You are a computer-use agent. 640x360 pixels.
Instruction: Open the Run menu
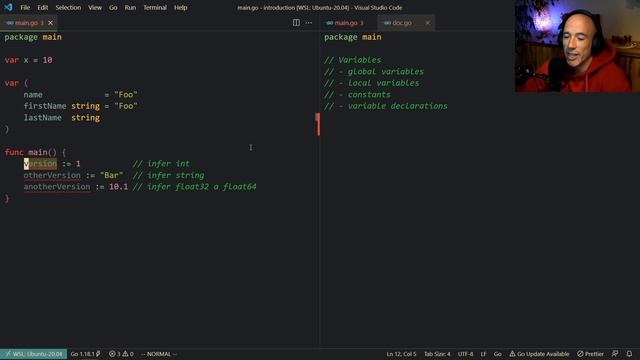tap(130, 7)
